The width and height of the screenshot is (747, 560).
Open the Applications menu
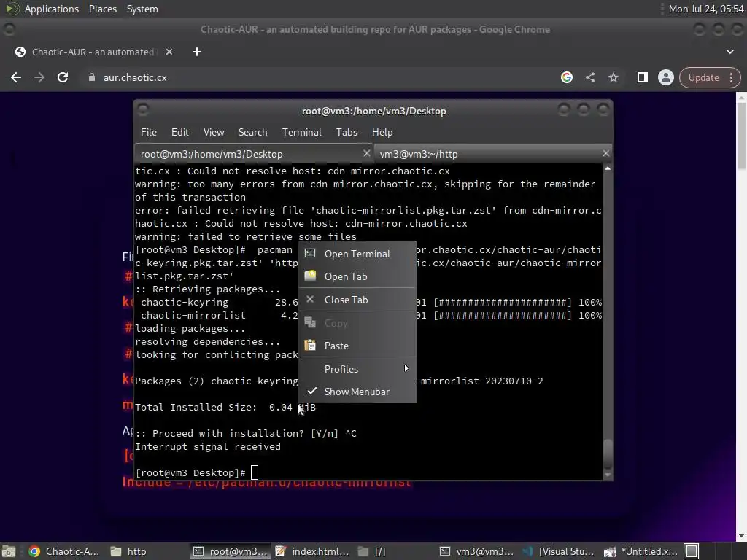pyautogui.click(x=52, y=9)
